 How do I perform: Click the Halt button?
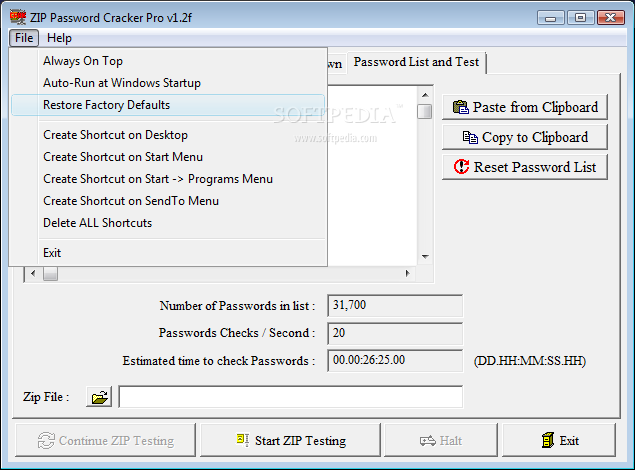click(441, 440)
